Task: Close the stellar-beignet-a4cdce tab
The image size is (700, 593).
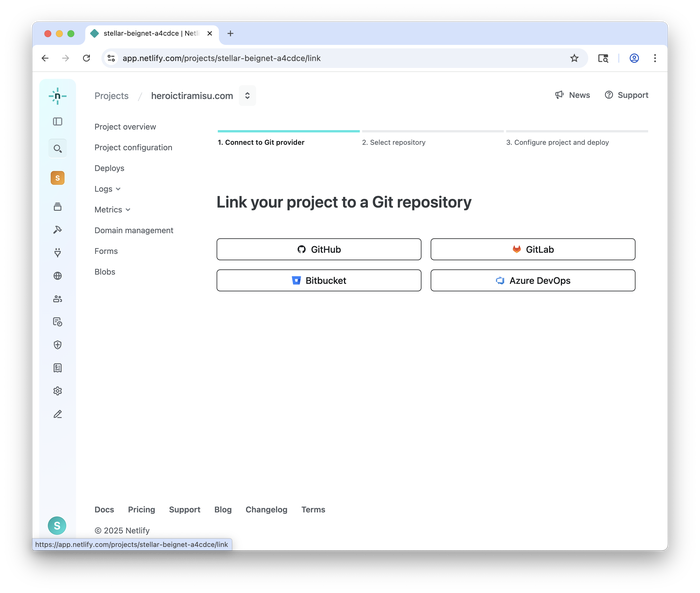Action: 209,33
